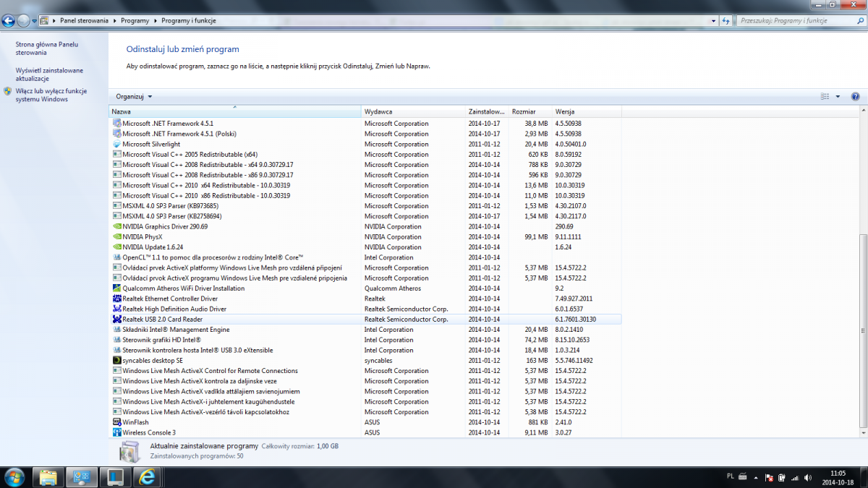The height and width of the screenshot is (488, 868).
Task: Select Ovládací prvek ActiveX platformy Windows Live Mesh
Action: [365, 267]
